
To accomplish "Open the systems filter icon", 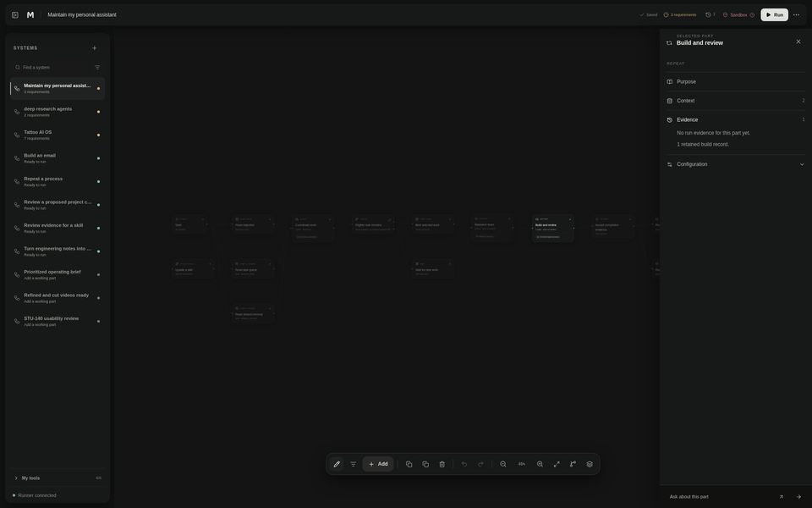I will pyautogui.click(x=97, y=68).
